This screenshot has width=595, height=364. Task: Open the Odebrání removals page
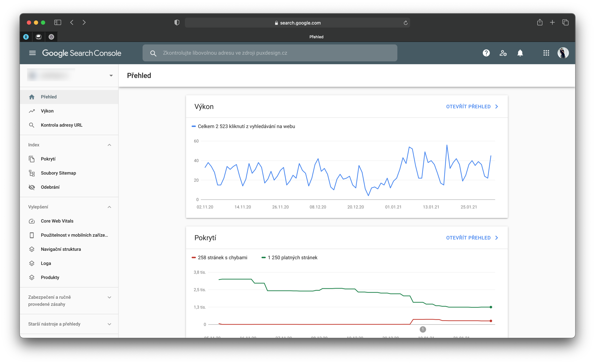coord(50,187)
